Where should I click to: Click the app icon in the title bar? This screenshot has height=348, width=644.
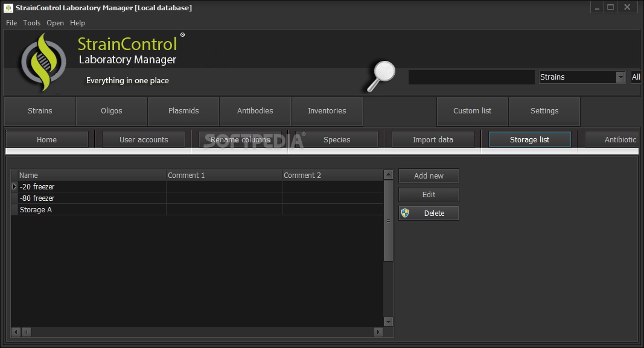8,8
